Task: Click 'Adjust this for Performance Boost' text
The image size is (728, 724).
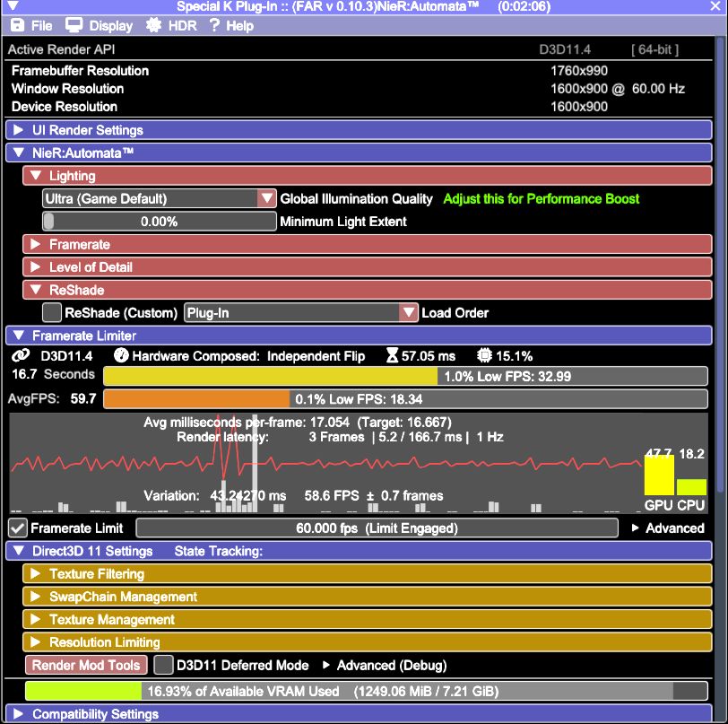Action: [x=541, y=198]
